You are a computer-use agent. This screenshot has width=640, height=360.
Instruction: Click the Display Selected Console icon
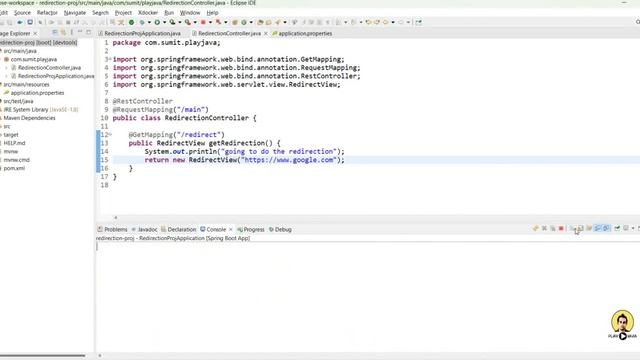click(626, 229)
